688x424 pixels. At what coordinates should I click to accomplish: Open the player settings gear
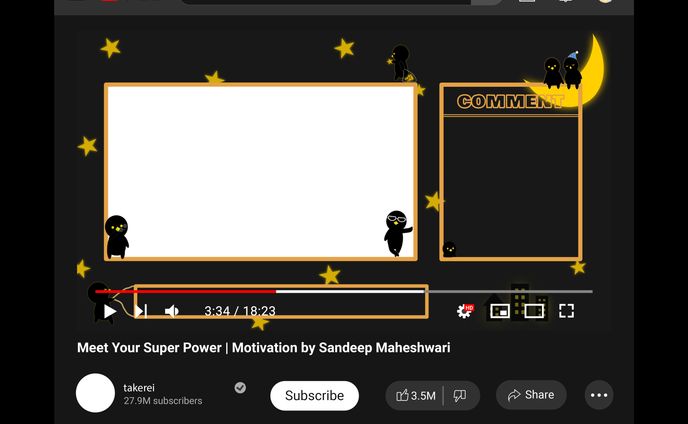[x=464, y=311]
